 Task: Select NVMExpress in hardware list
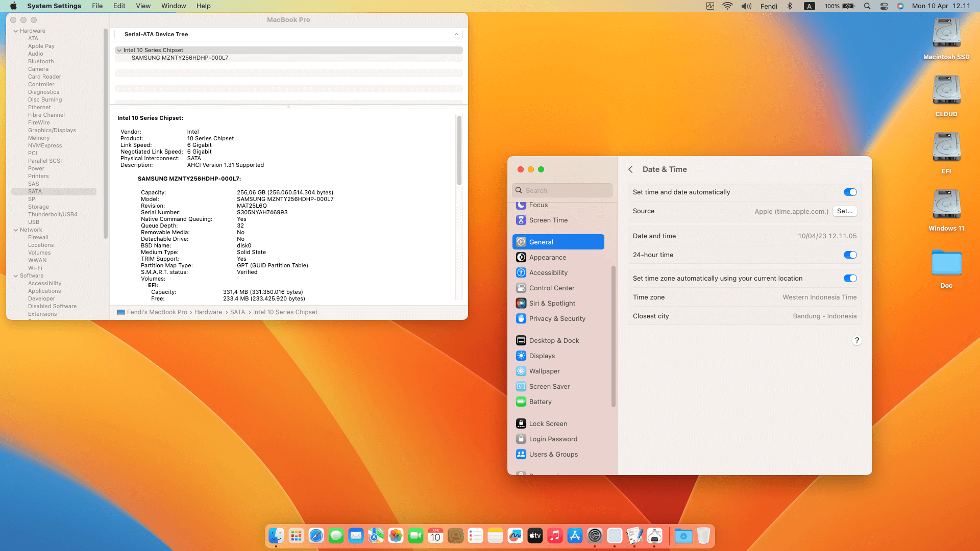click(x=45, y=146)
